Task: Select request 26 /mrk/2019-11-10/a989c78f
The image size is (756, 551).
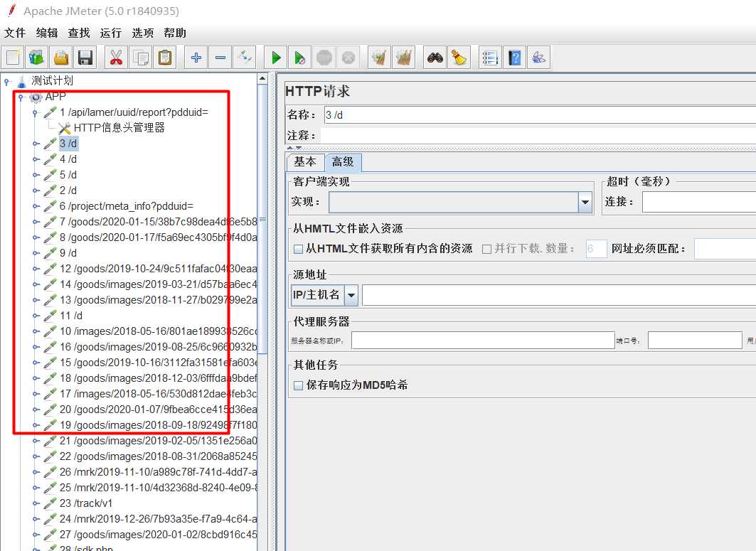Action: pos(158,472)
